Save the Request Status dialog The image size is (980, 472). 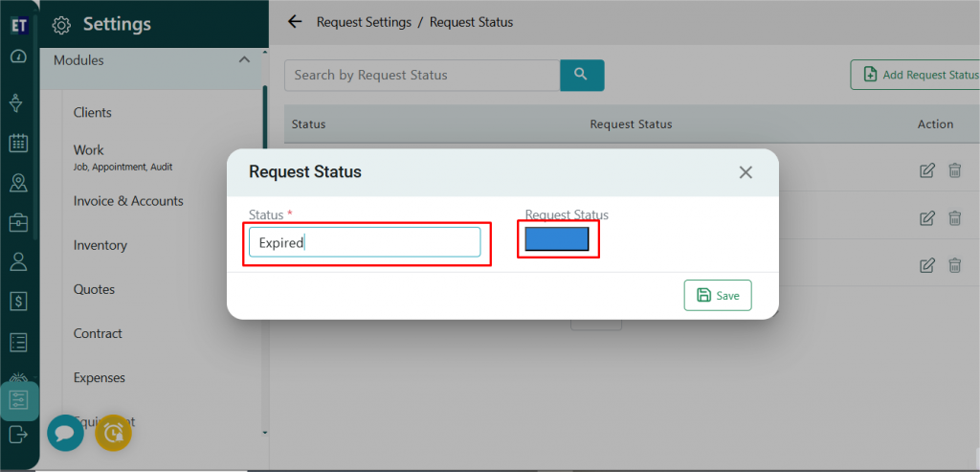click(x=718, y=296)
